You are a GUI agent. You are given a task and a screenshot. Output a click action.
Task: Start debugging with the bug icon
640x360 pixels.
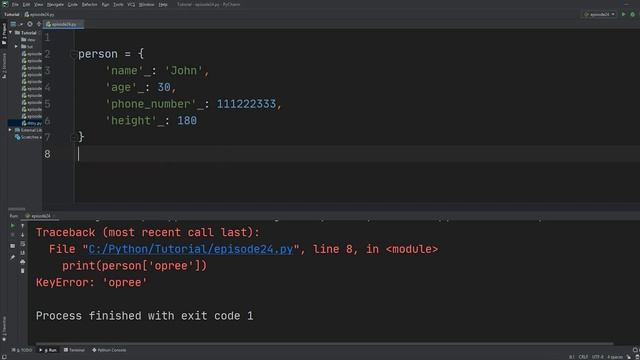[x=633, y=14]
